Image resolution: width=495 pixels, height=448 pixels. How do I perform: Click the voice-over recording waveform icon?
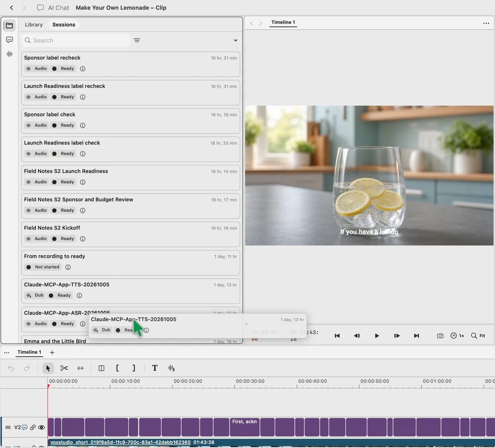pos(171,368)
